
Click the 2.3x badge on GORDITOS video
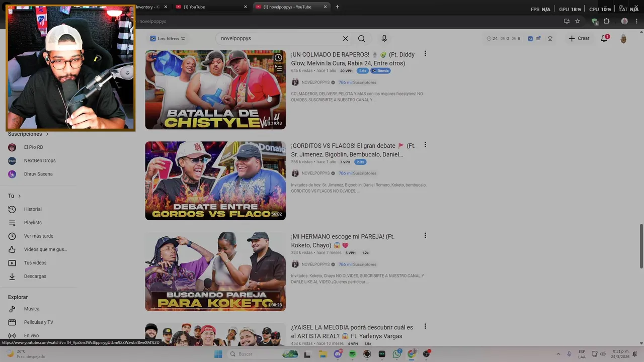click(x=360, y=162)
